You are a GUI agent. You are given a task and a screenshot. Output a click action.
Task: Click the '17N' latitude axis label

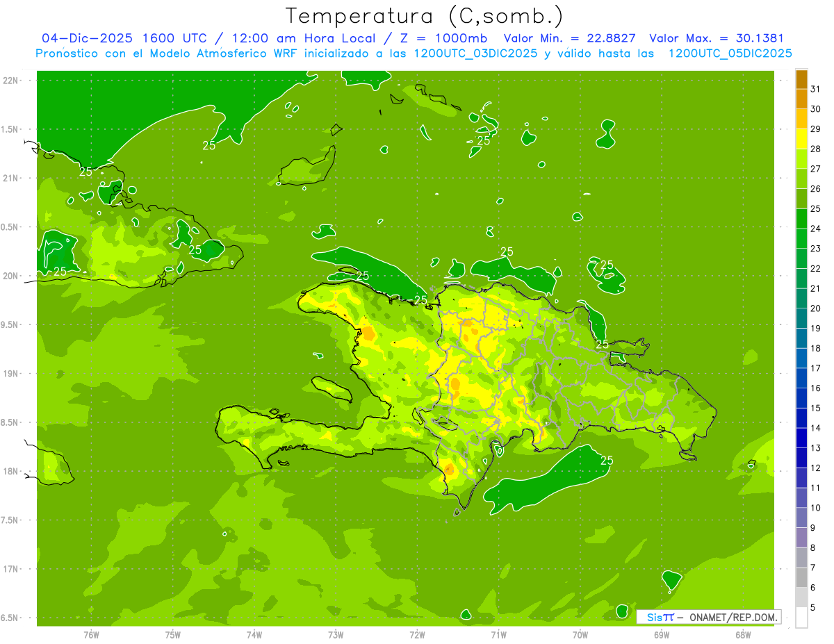pos(12,569)
